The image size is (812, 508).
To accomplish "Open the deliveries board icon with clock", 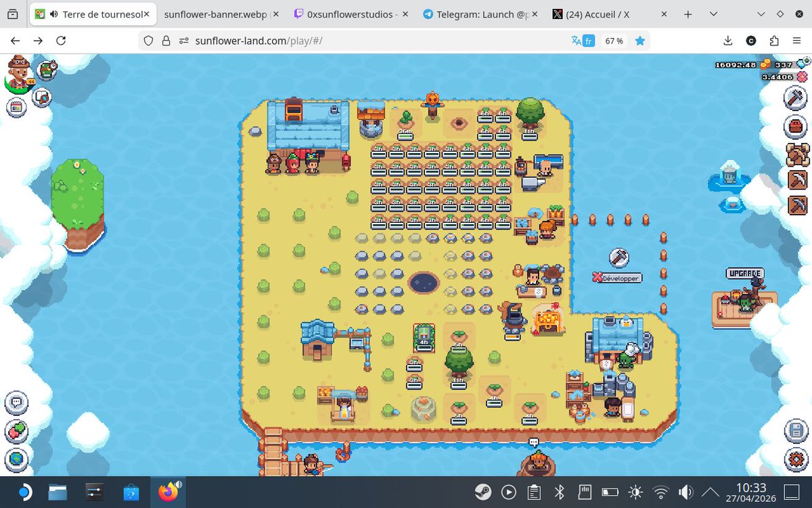I will pyautogui.click(x=47, y=69).
